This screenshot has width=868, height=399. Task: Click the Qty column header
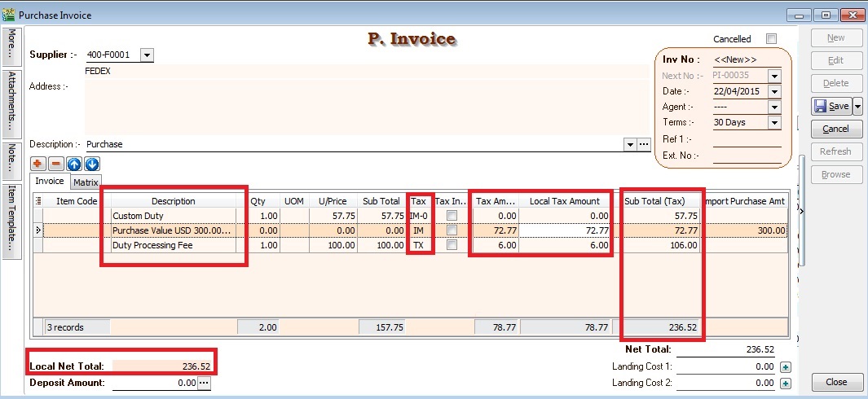pyautogui.click(x=258, y=201)
